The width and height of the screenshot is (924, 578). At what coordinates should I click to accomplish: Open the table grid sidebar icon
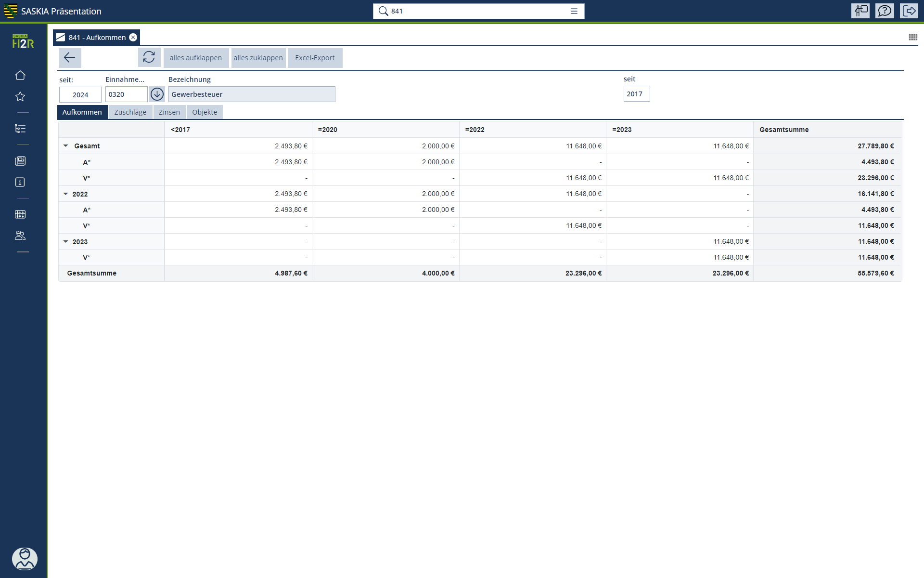(x=20, y=214)
